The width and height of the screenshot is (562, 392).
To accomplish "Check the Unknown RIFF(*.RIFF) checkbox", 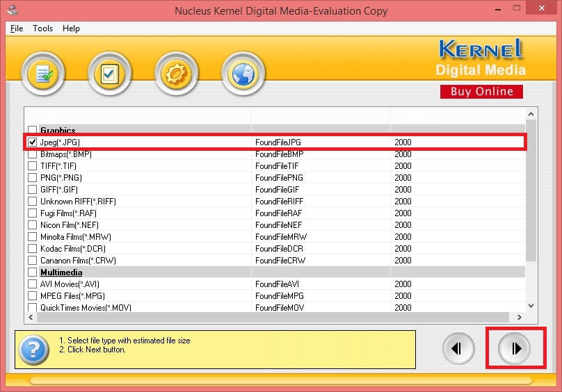I will [32, 202].
